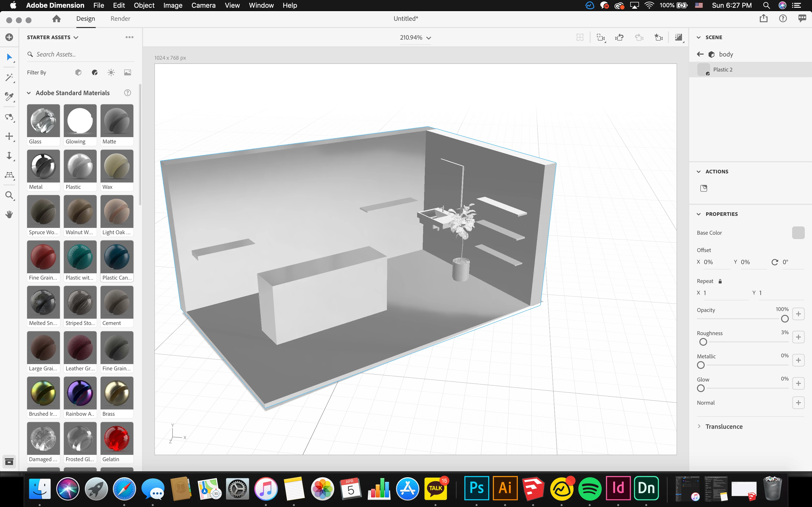Select the Hand pan tool

pos(9,214)
